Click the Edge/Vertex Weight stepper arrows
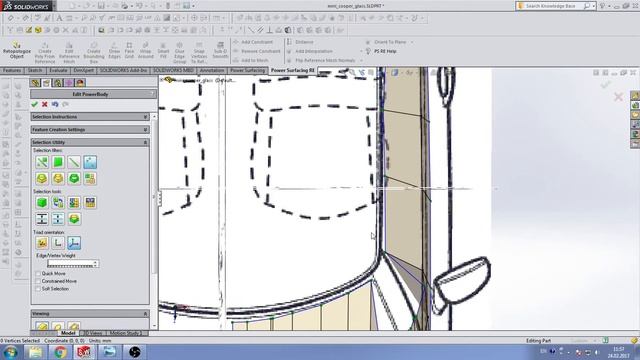Screen dimensions: 640x360 (96, 264)
